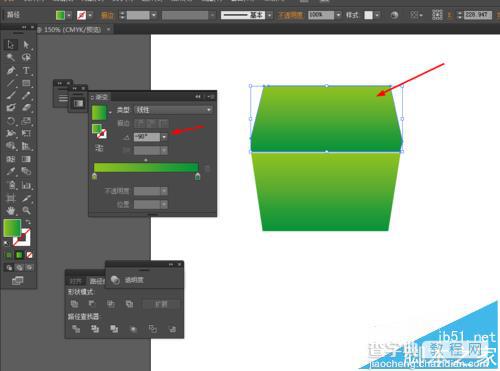Viewport: 500px width, 371px height.
Task: Swap fill and stroke colors
Action: click(x=28, y=222)
